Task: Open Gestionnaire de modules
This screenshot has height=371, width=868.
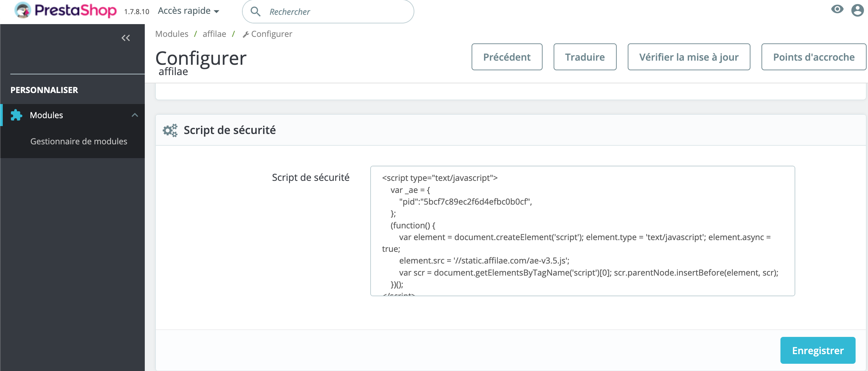Action: click(x=79, y=141)
